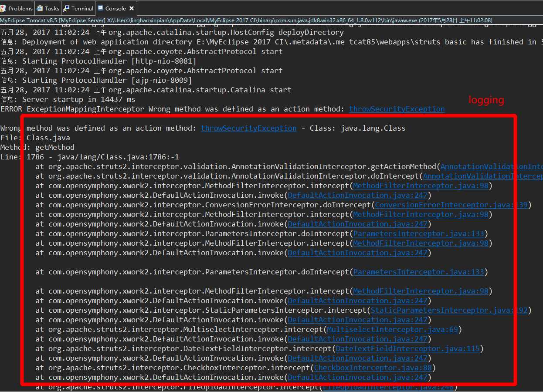Open throwSecurityException link in the ERROR line

pos(397,109)
